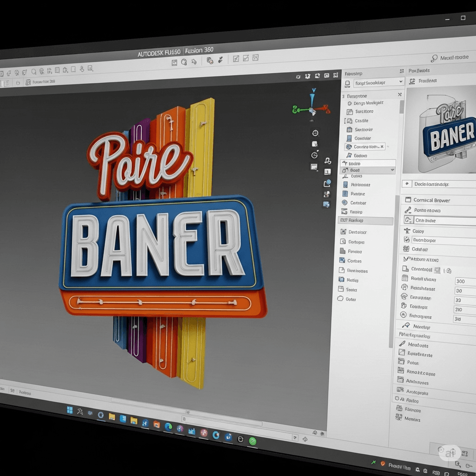Click the clock-shaped icon in viewport side strip
Screen dimensions: 476x476
(314, 133)
